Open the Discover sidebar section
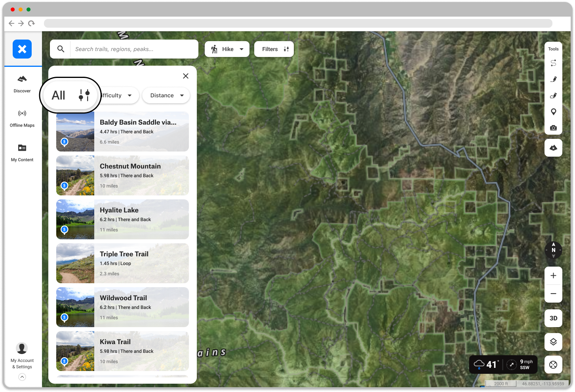Image resolution: width=575 pixels, height=392 pixels. (22, 84)
